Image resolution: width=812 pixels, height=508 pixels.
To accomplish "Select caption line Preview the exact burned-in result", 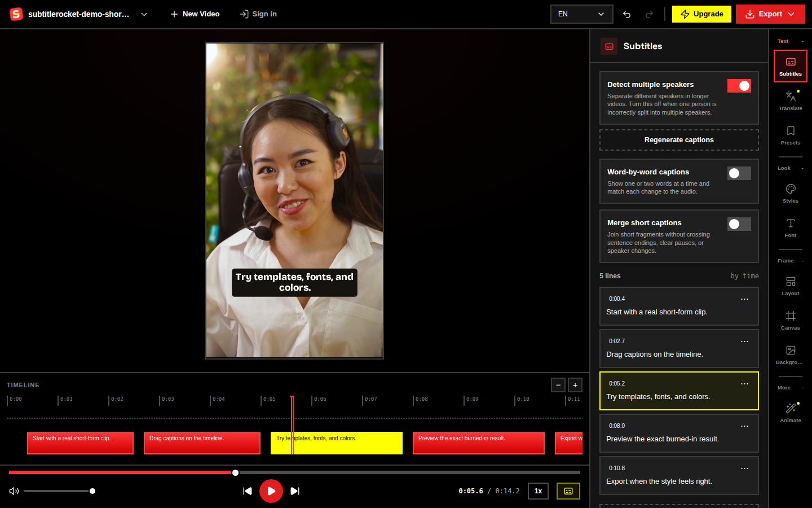I will [x=679, y=433].
